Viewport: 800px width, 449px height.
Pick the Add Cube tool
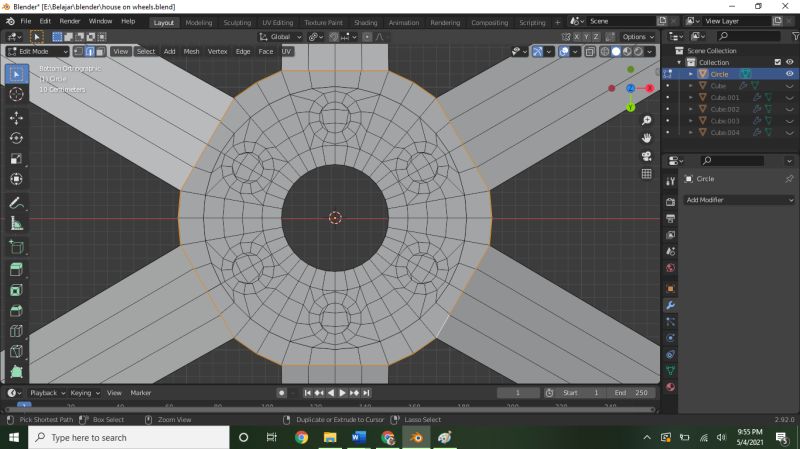pyautogui.click(x=16, y=247)
